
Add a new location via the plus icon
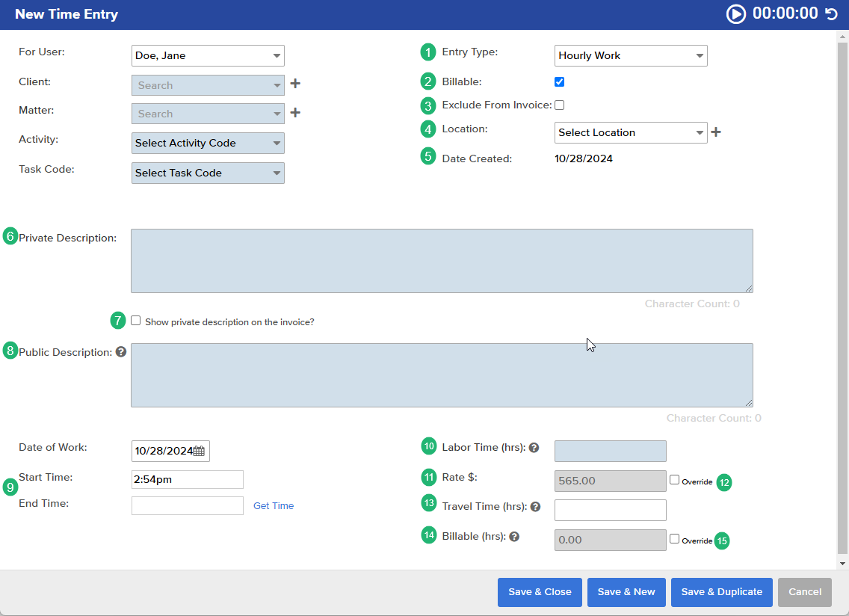point(716,132)
